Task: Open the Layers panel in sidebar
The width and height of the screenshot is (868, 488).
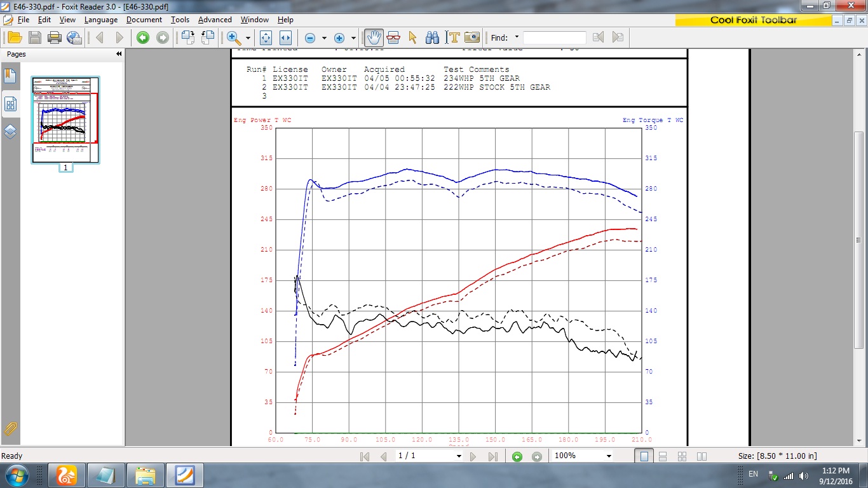Action: (x=10, y=132)
